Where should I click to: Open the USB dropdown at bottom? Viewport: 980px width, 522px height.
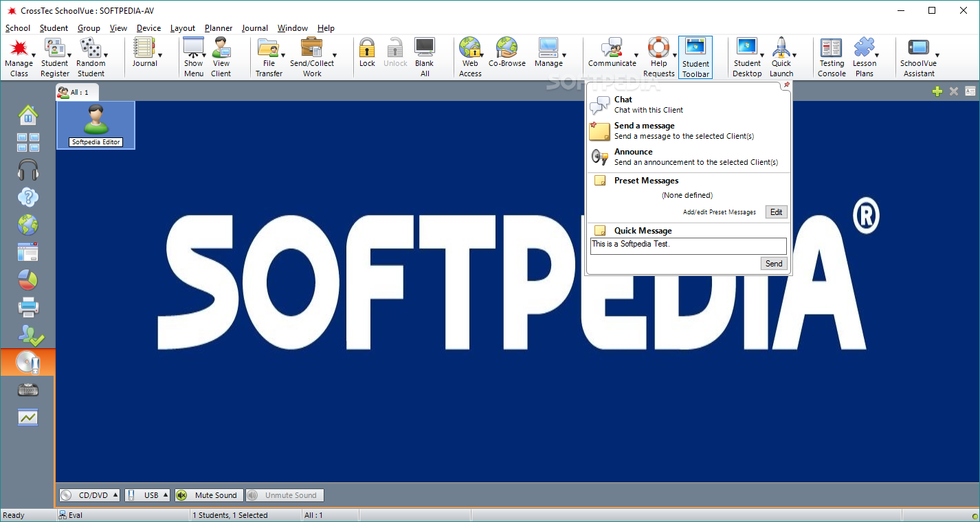148,495
